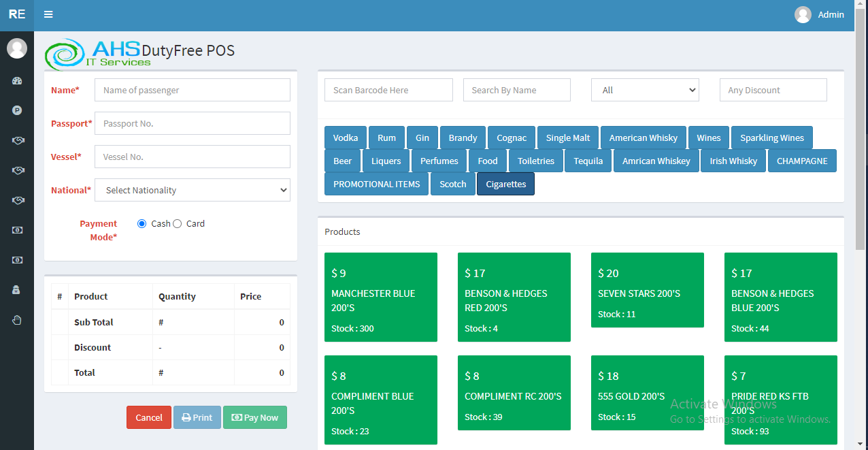Viewport: 868px width, 450px height.
Task: Show Beer products
Action: [343, 161]
